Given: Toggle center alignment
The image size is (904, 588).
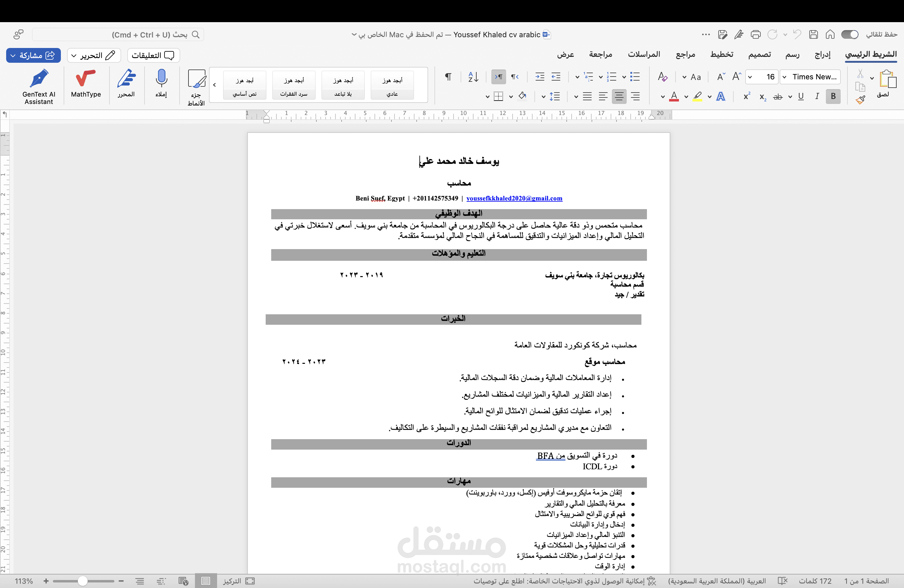Looking at the screenshot, I should tap(619, 97).
